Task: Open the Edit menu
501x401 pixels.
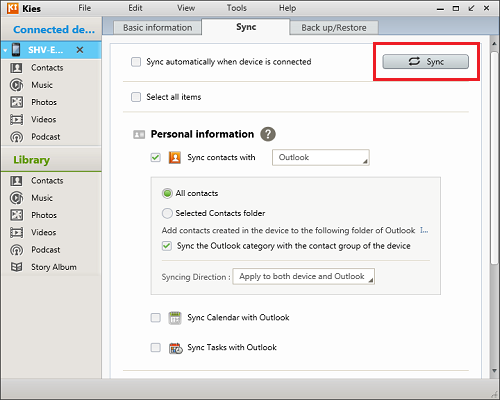Action: click(135, 8)
